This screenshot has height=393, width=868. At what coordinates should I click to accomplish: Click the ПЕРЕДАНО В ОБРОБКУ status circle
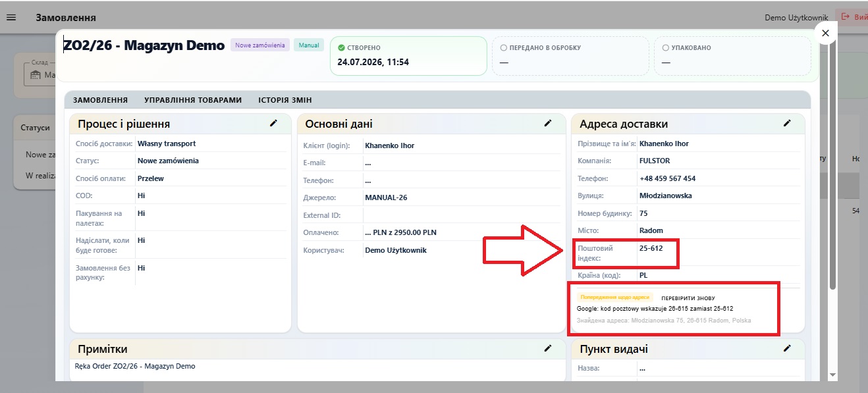tap(503, 48)
